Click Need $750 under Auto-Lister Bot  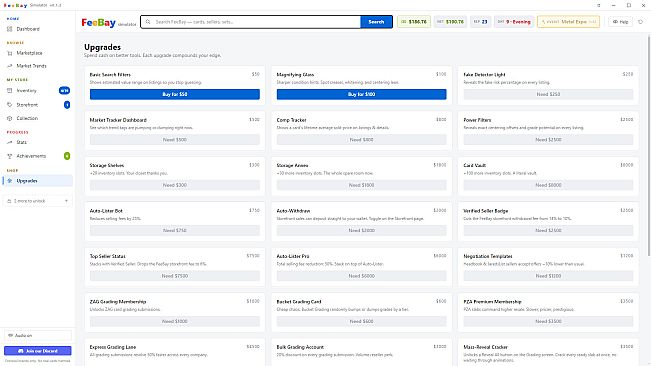tap(175, 230)
